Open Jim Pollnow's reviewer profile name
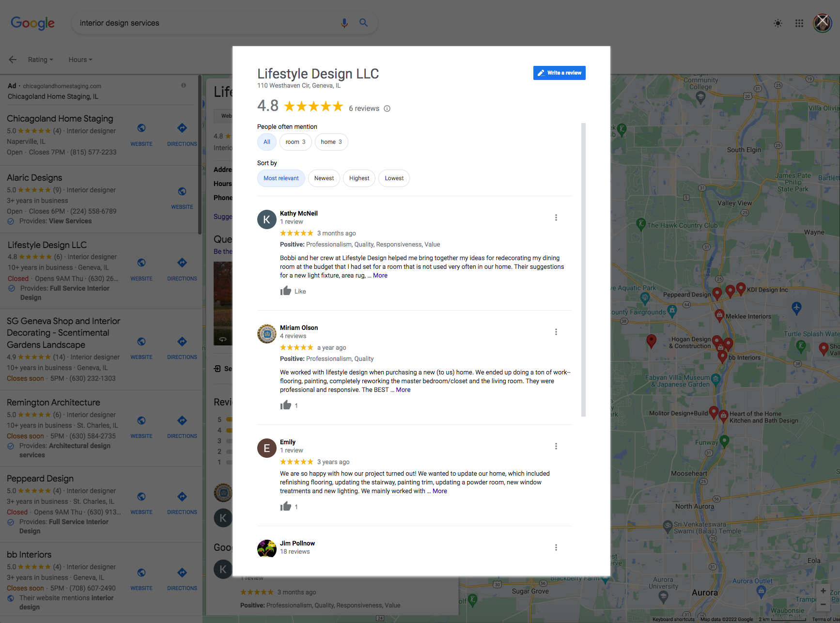This screenshot has width=840, height=623. (297, 543)
